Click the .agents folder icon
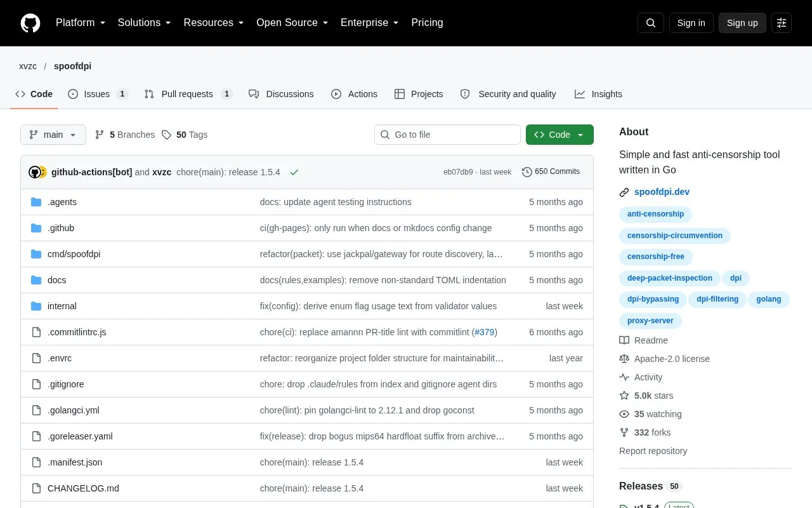The height and width of the screenshot is (508, 812). click(36, 202)
